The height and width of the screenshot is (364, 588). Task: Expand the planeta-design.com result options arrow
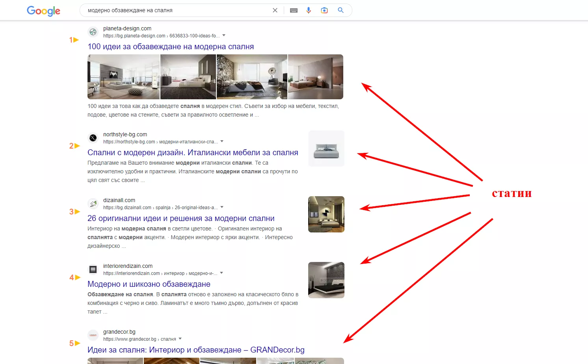[x=224, y=35]
